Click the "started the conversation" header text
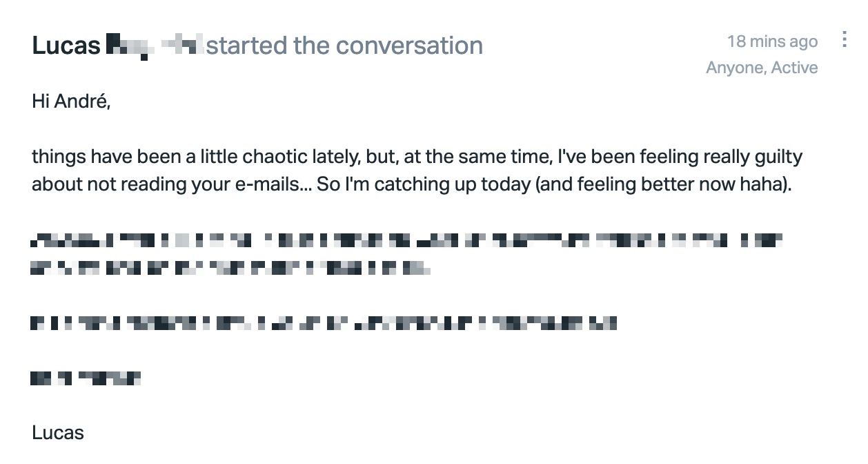868x464 pixels. [344, 46]
